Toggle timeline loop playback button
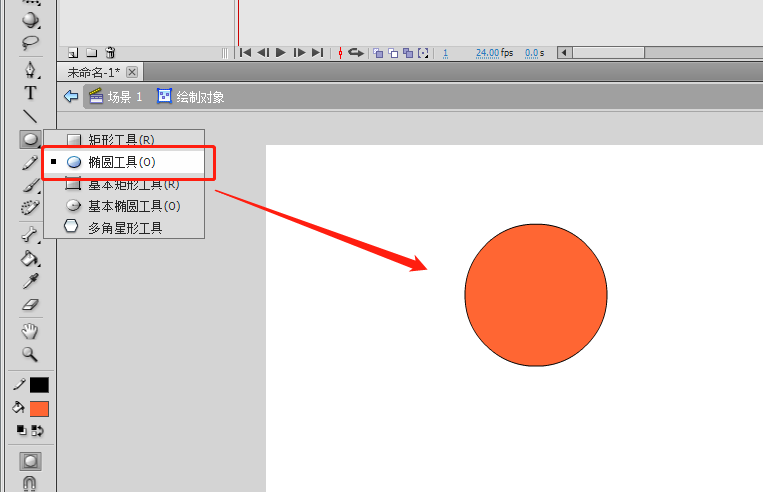 355,52
